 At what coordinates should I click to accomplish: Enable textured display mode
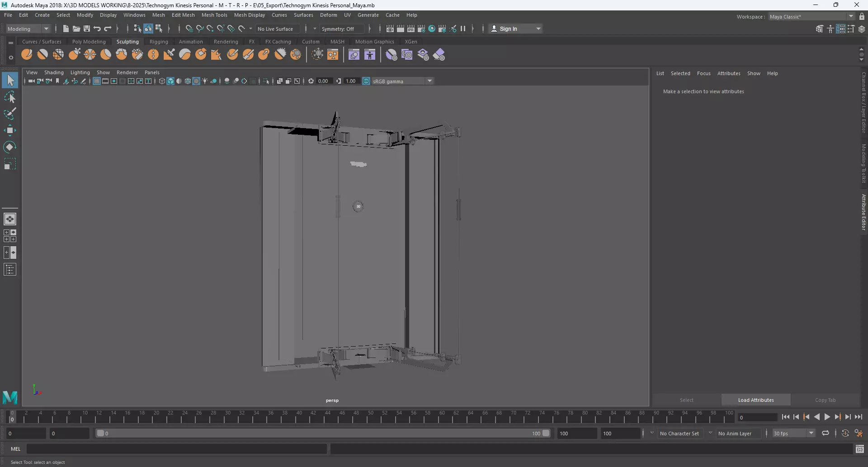(196, 81)
